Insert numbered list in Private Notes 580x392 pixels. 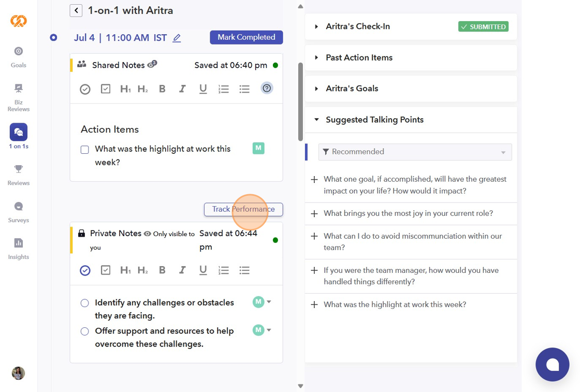[223, 271]
